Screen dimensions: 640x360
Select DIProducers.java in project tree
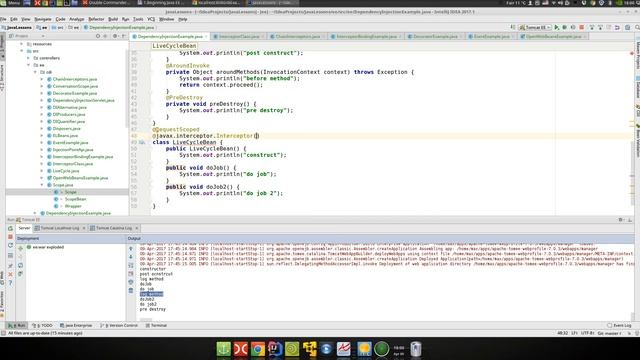click(x=69, y=114)
